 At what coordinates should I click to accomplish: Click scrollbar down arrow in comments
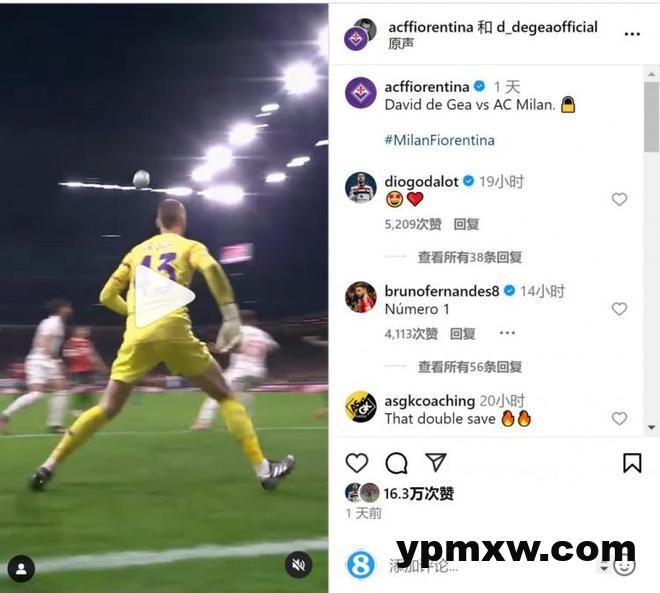(652, 428)
